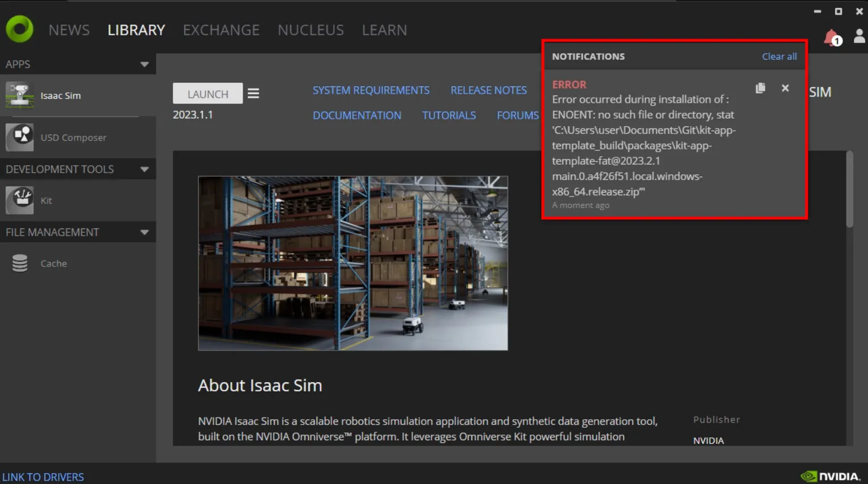Viewport: 868px width, 484px height.
Task: Click the About Isaac Sim heading
Action: (x=260, y=385)
